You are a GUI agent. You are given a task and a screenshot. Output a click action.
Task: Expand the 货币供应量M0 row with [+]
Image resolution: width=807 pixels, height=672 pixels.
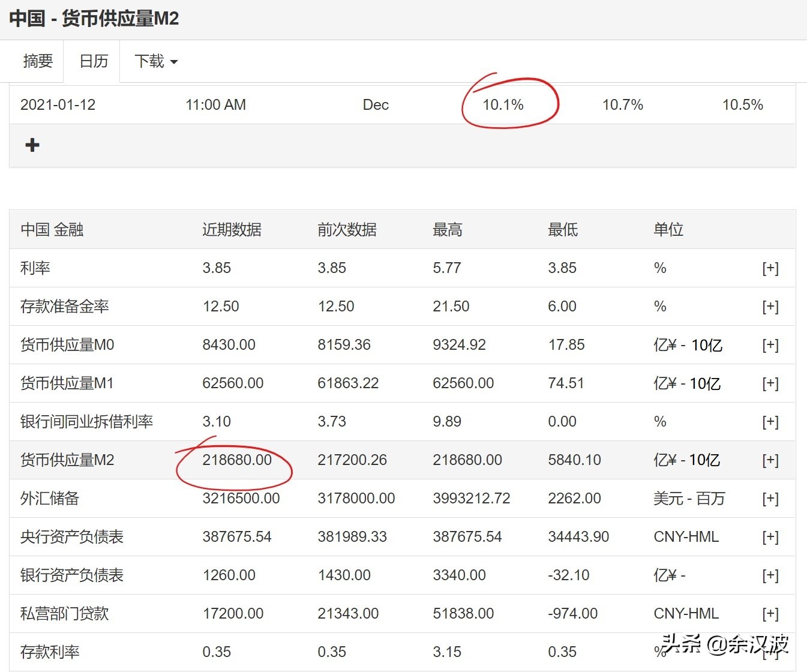770,345
